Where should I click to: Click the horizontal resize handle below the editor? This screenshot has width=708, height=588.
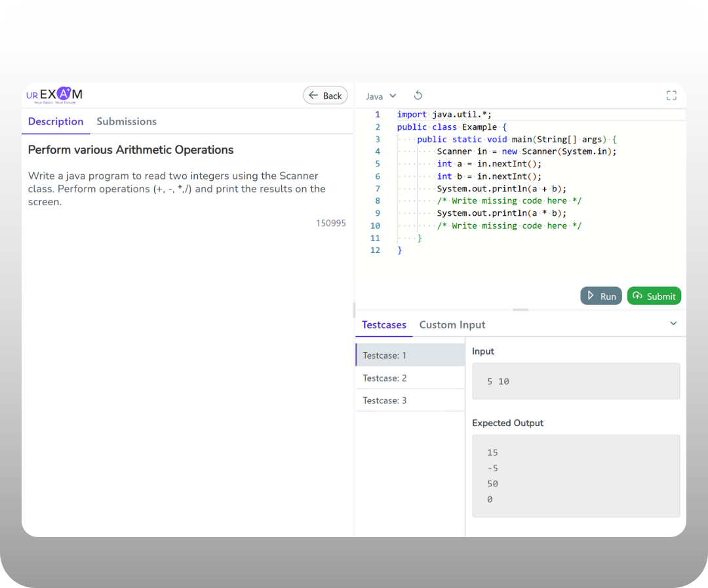521,309
